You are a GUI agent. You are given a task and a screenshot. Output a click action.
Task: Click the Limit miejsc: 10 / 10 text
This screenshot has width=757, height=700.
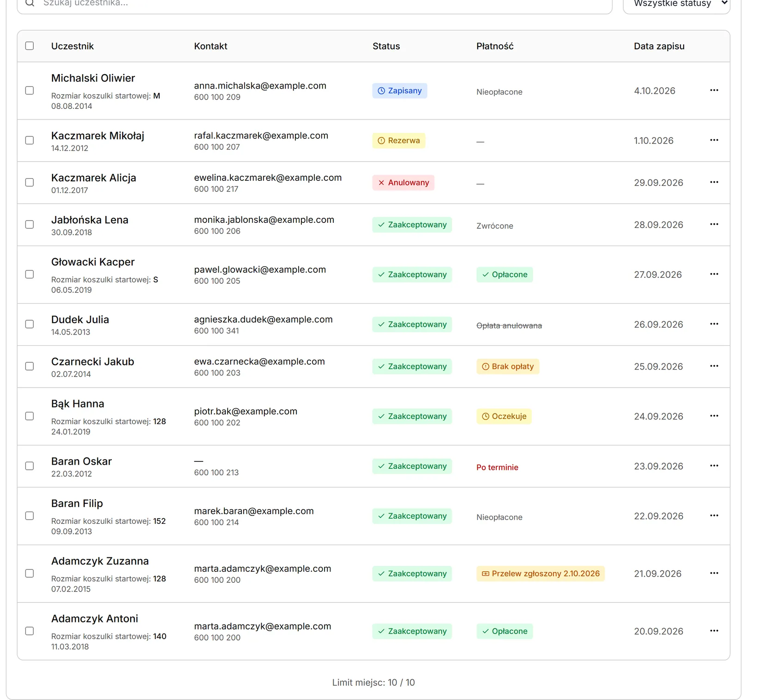click(x=373, y=682)
